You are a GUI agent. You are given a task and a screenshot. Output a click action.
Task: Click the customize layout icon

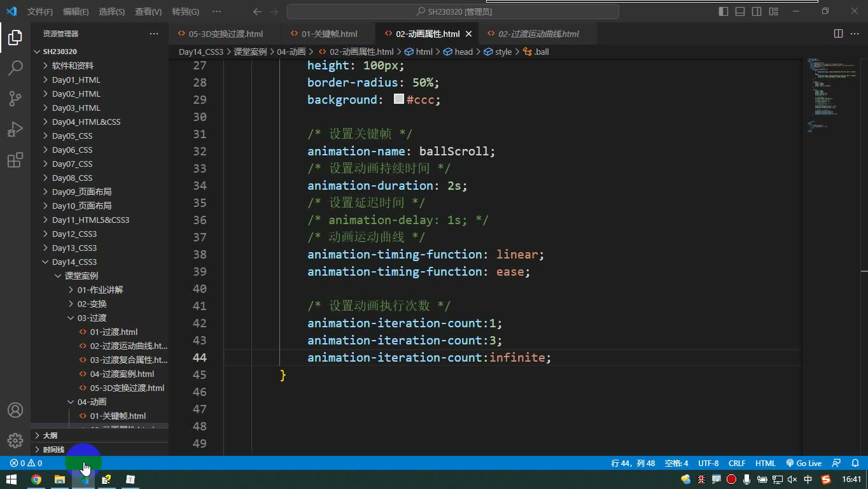click(x=774, y=11)
